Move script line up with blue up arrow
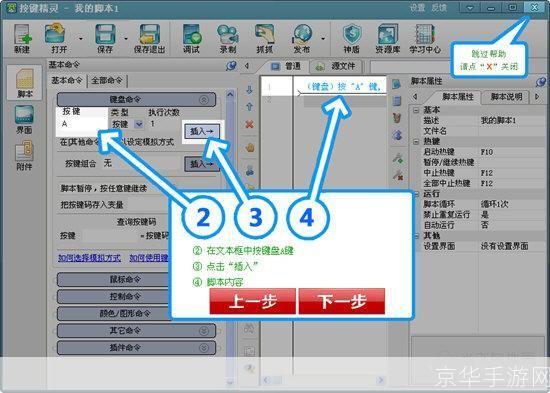This screenshot has height=393, width=550. click(x=249, y=106)
